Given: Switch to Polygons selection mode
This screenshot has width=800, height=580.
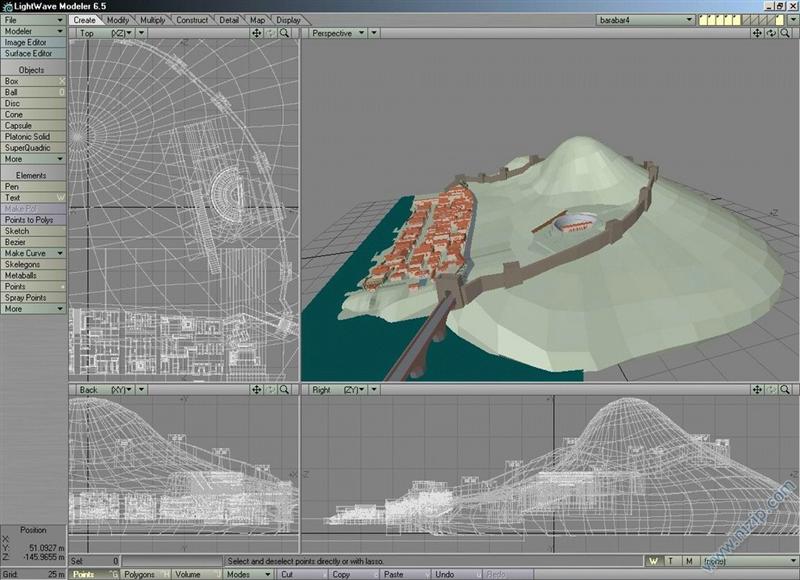Looking at the screenshot, I should coord(145,574).
